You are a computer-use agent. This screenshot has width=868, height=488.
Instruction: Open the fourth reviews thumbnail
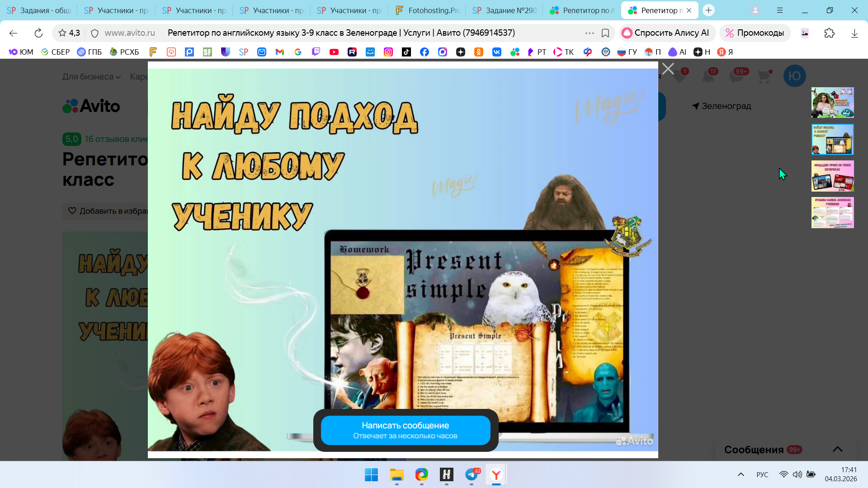click(832, 212)
